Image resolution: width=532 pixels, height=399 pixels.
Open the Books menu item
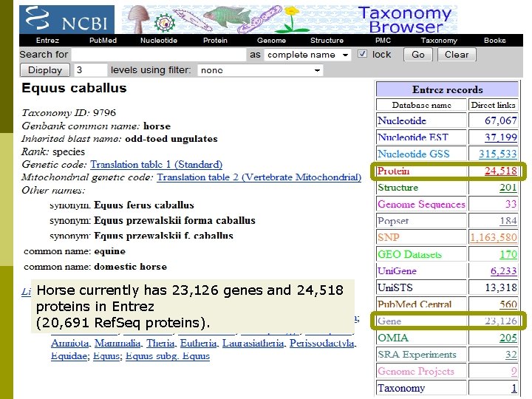coord(495,41)
